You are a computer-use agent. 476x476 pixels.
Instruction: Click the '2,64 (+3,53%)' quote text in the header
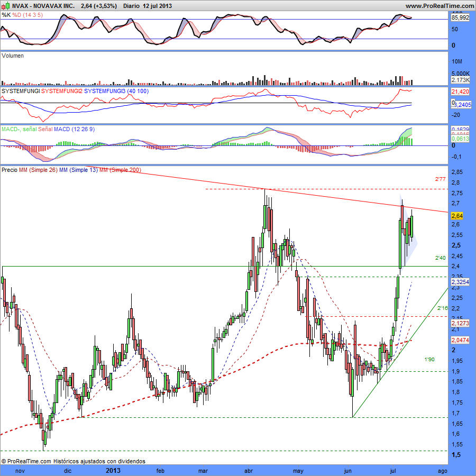[99, 6]
